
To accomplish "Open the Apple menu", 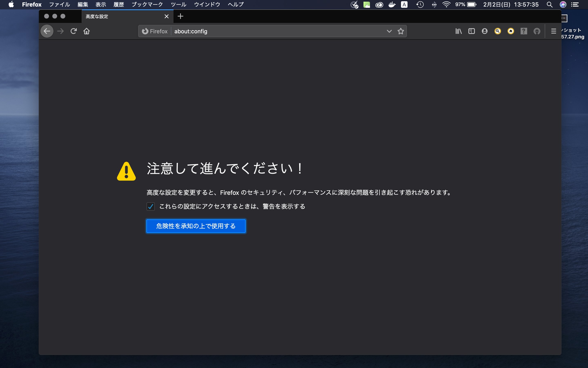I will (x=11, y=4).
